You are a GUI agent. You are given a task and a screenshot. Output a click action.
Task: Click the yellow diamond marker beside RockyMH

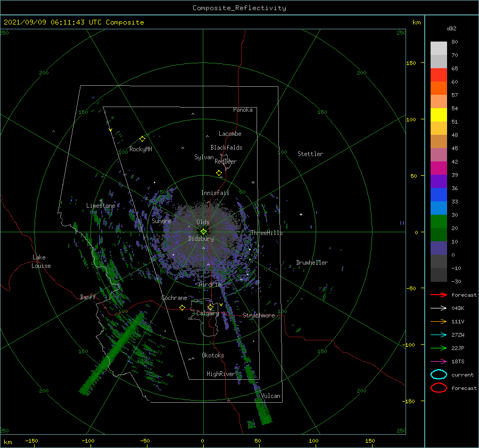[142, 139]
